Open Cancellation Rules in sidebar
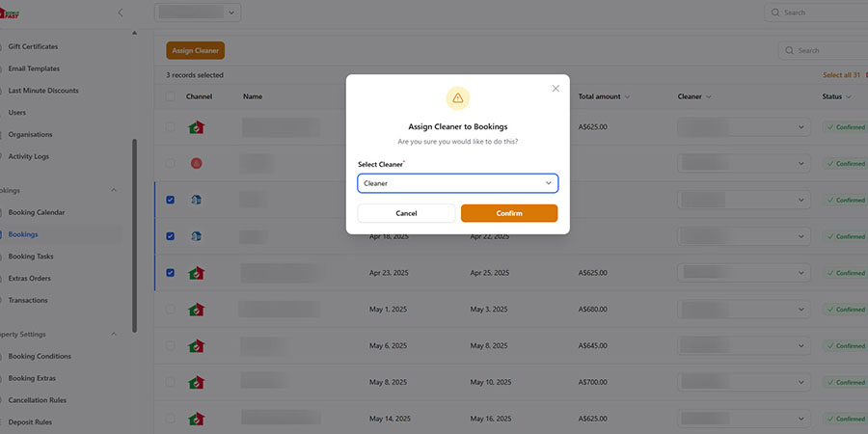The image size is (868, 434). click(38, 400)
